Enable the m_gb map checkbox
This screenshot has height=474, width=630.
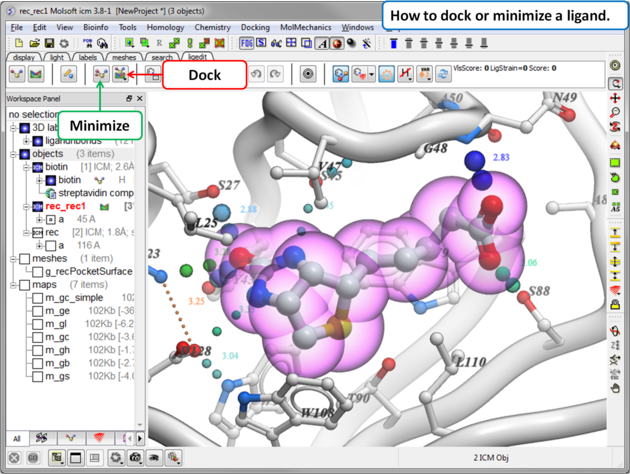click(x=37, y=363)
